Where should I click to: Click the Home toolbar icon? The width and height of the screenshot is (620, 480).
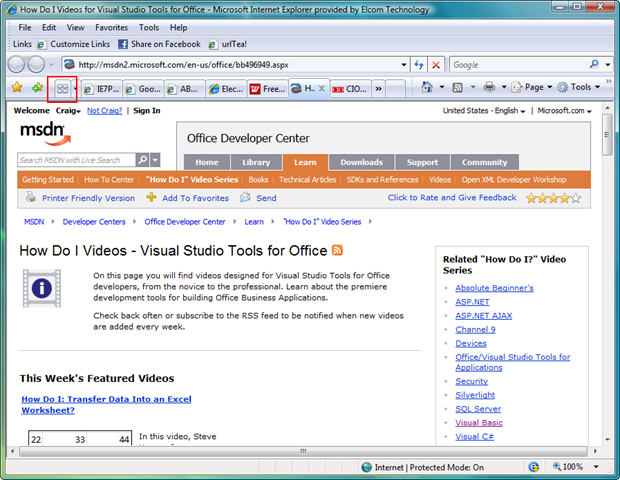(427, 88)
